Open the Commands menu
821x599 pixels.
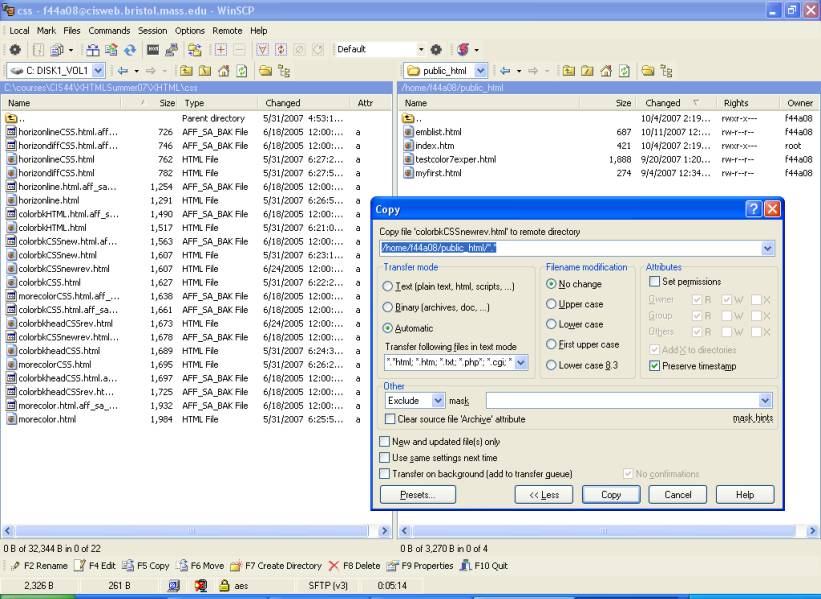pos(109,31)
